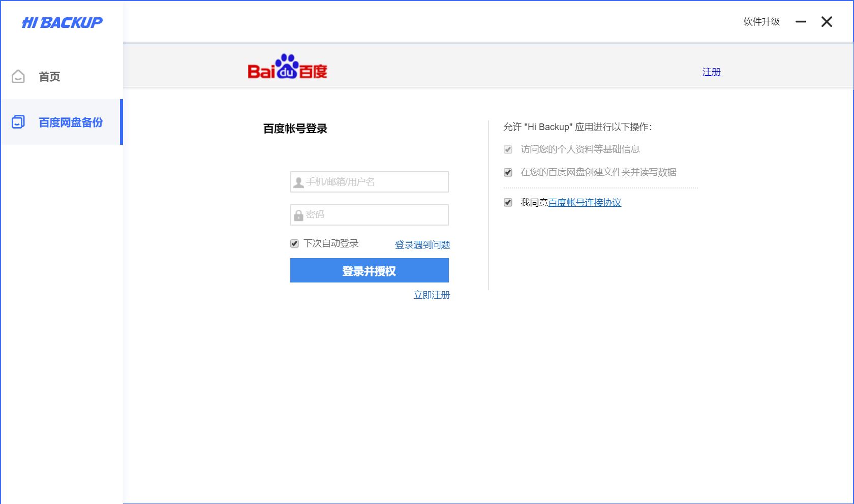The image size is (854, 504).
Task: Click 立即注册 below the login button
Action: pos(431,295)
